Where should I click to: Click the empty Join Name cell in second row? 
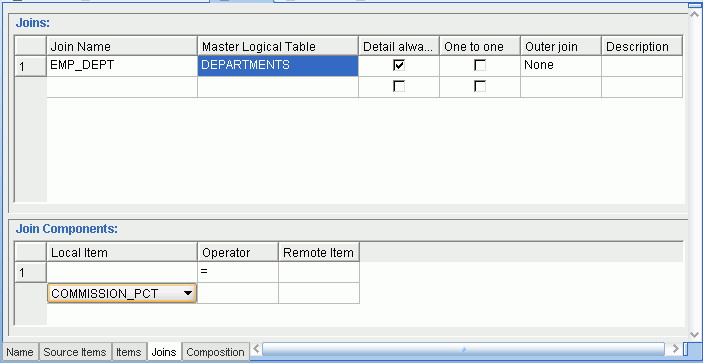point(122,86)
